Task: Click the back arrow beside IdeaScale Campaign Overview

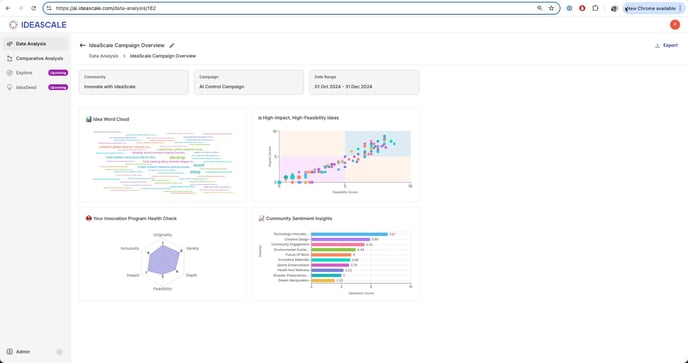Action: [x=82, y=45]
